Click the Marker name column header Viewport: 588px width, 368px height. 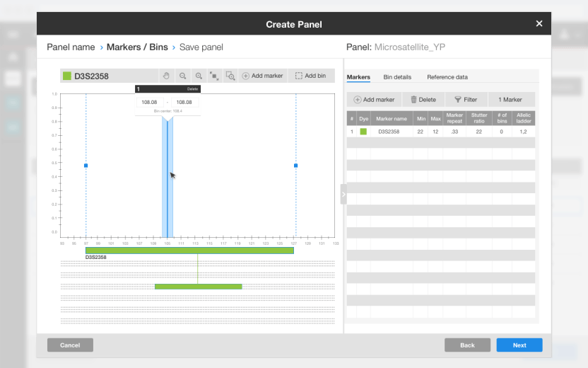(x=392, y=118)
